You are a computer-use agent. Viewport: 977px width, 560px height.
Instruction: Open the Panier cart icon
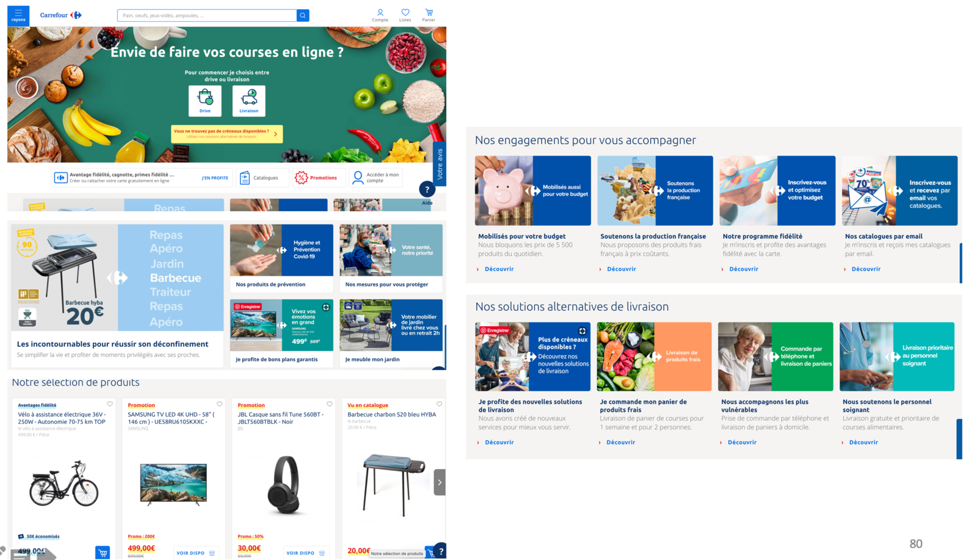429,15
